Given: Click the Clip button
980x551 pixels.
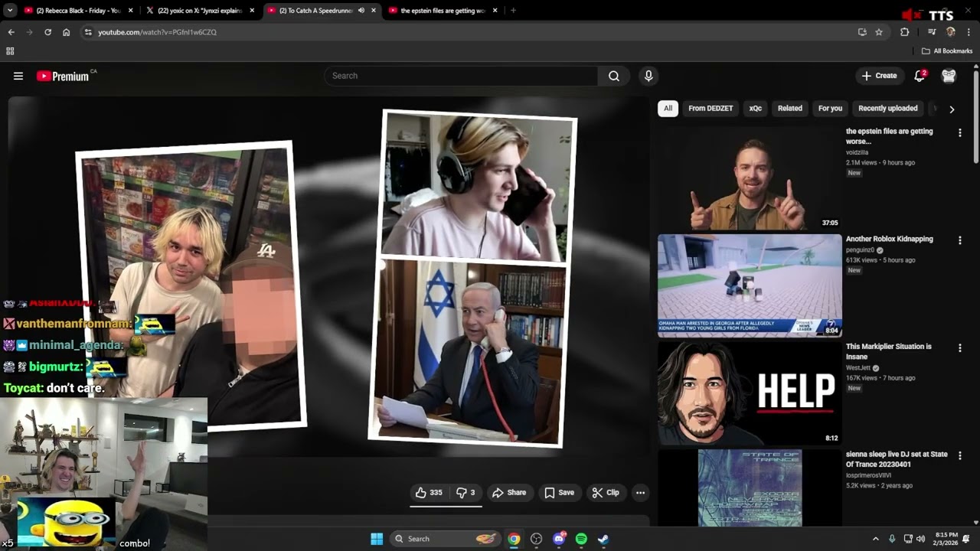Looking at the screenshot, I should (606, 493).
